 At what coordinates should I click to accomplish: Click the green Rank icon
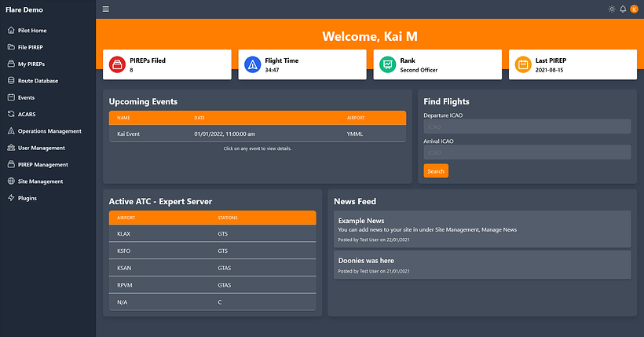coord(388,64)
